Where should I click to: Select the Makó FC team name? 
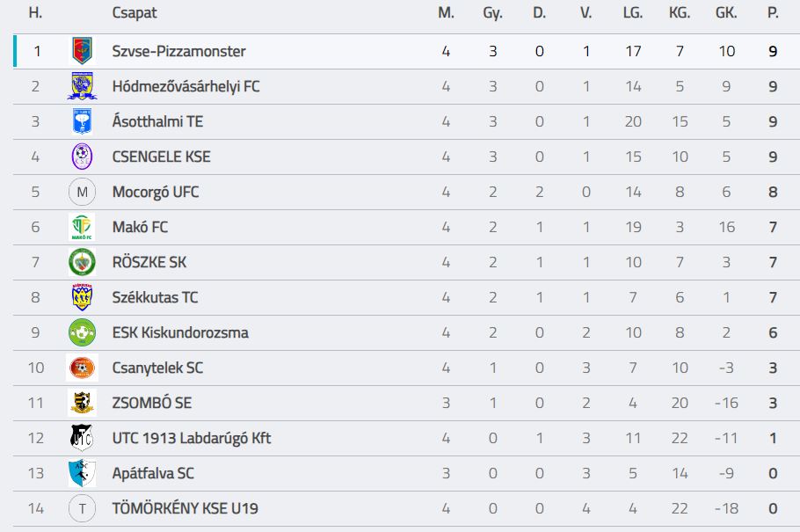[x=140, y=227]
